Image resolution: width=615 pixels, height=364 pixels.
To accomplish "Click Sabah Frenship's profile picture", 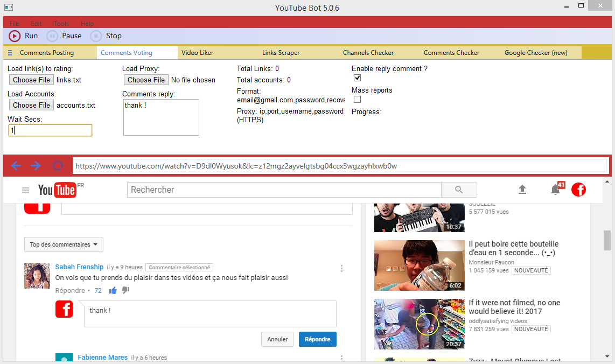I will pyautogui.click(x=37, y=276).
